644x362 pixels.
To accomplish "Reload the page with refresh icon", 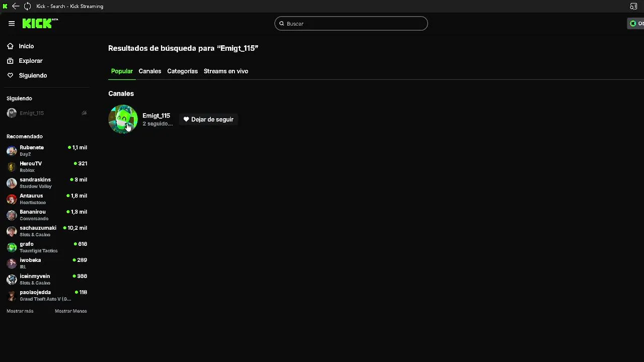I will [x=27, y=6].
